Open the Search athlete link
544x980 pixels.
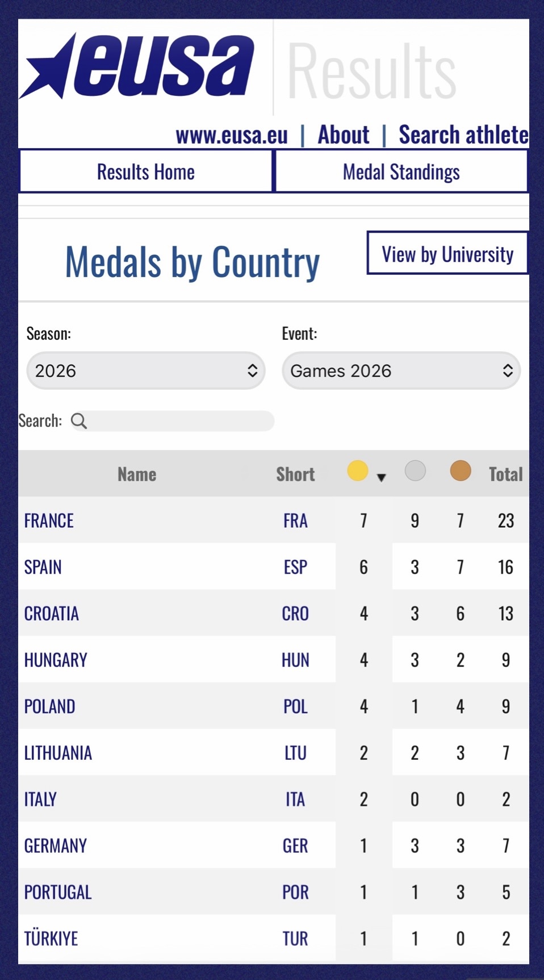[463, 135]
